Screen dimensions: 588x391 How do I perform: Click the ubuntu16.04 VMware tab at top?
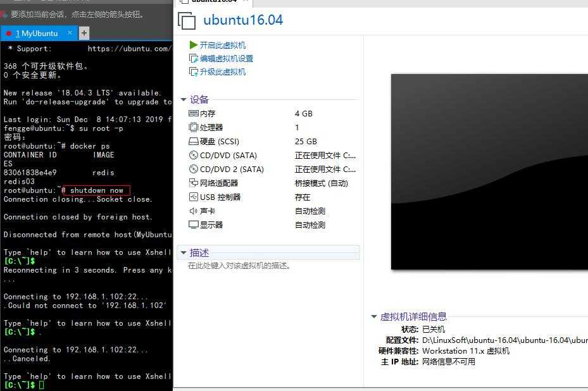215,1
